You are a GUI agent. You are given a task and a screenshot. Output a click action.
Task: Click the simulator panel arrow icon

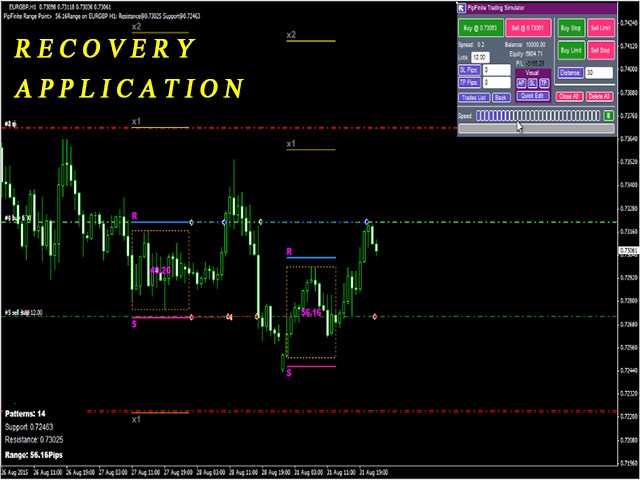pyautogui.click(x=462, y=9)
